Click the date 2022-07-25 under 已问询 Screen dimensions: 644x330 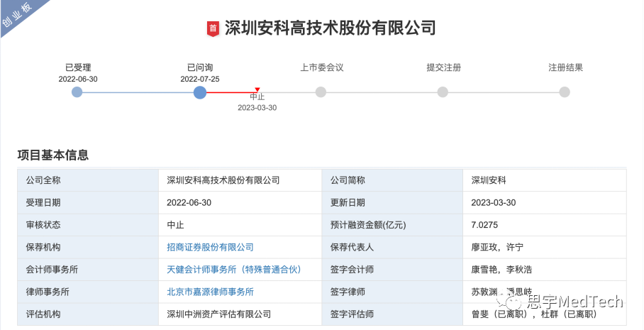200,79
